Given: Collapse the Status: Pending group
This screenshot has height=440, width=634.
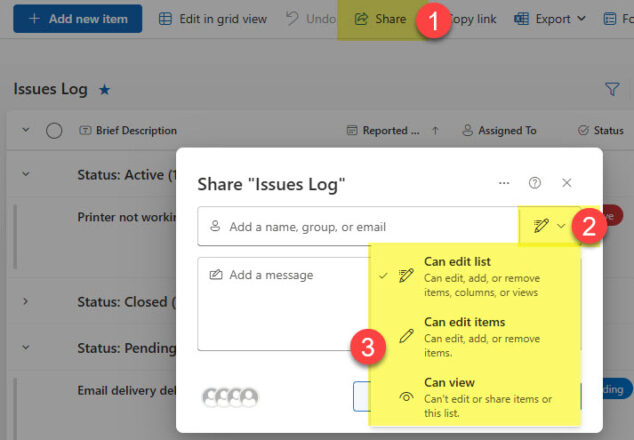Looking at the screenshot, I should coord(25,347).
